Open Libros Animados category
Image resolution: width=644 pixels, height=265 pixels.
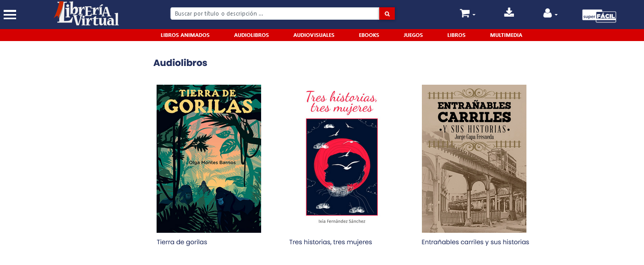[x=185, y=35]
